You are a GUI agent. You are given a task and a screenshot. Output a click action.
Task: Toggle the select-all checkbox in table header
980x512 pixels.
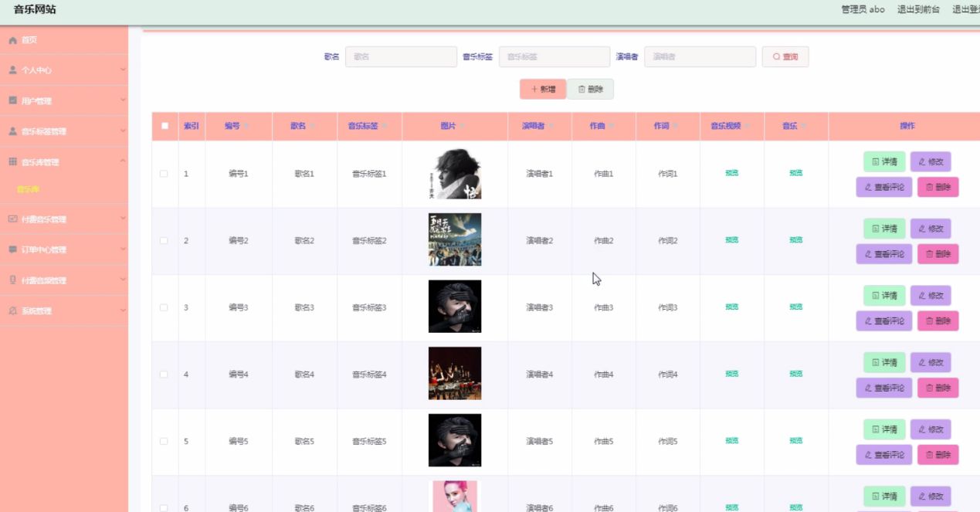pyautogui.click(x=164, y=126)
